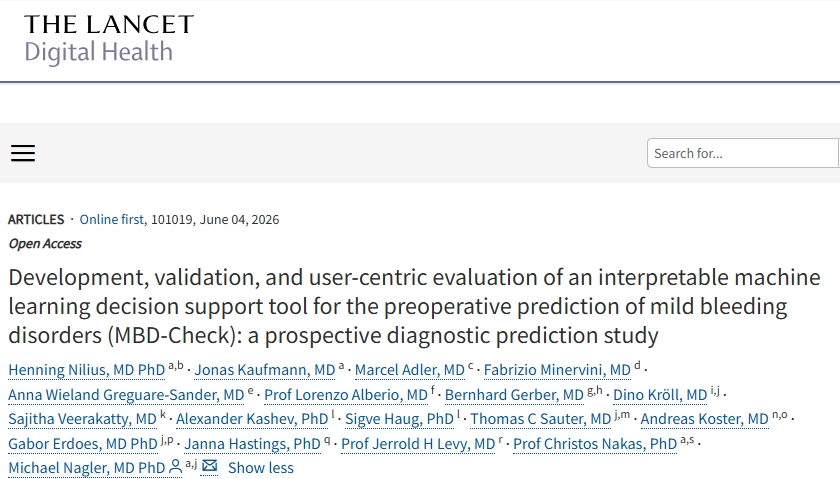
Task: Click Prof Jerrold H Levy, MD
Action: [x=418, y=444]
